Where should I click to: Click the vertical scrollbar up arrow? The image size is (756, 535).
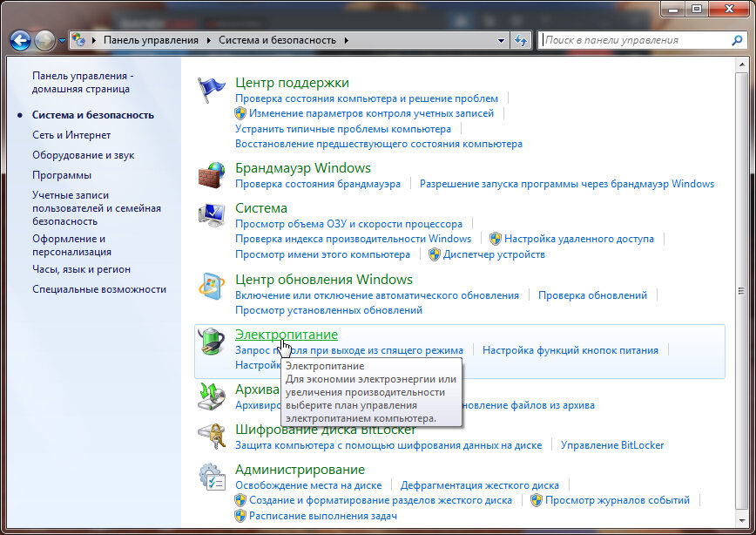click(x=741, y=64)
